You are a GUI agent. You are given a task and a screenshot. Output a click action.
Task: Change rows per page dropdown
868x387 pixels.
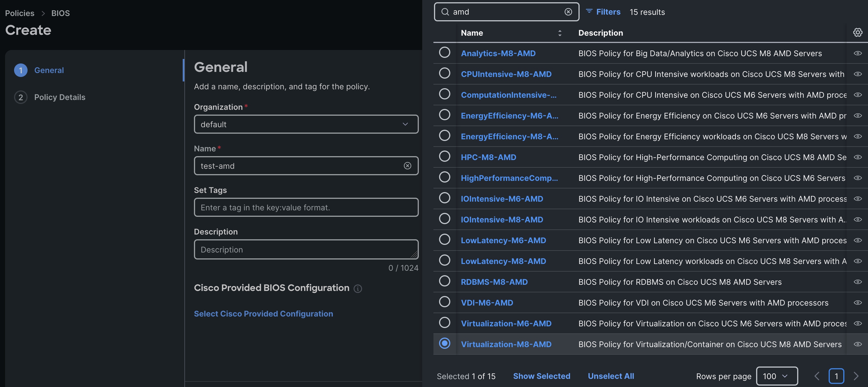tap(777, 376)
